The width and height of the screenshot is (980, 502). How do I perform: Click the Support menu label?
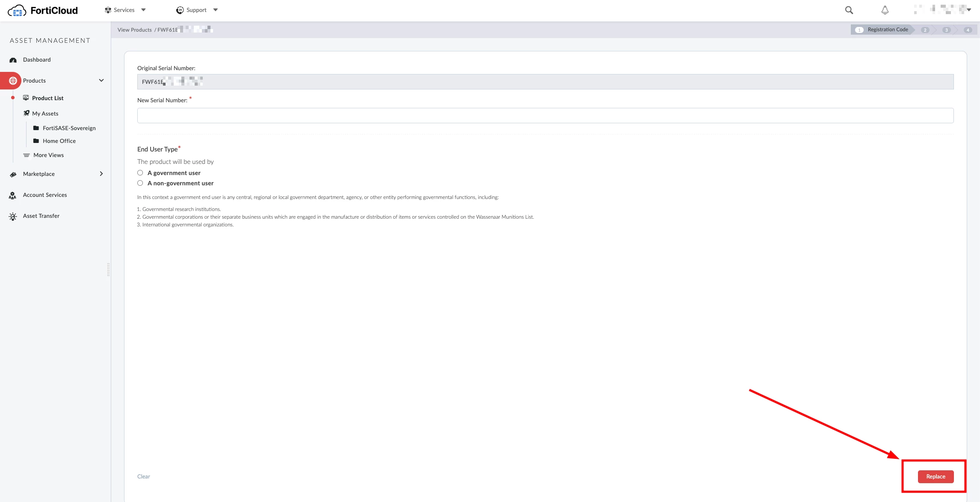(x=196, y=10)
